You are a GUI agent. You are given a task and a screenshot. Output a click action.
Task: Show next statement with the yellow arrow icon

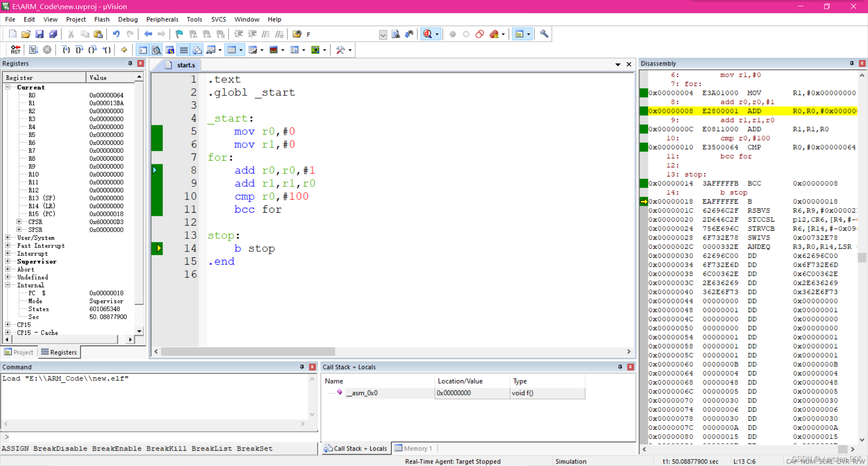124,50
